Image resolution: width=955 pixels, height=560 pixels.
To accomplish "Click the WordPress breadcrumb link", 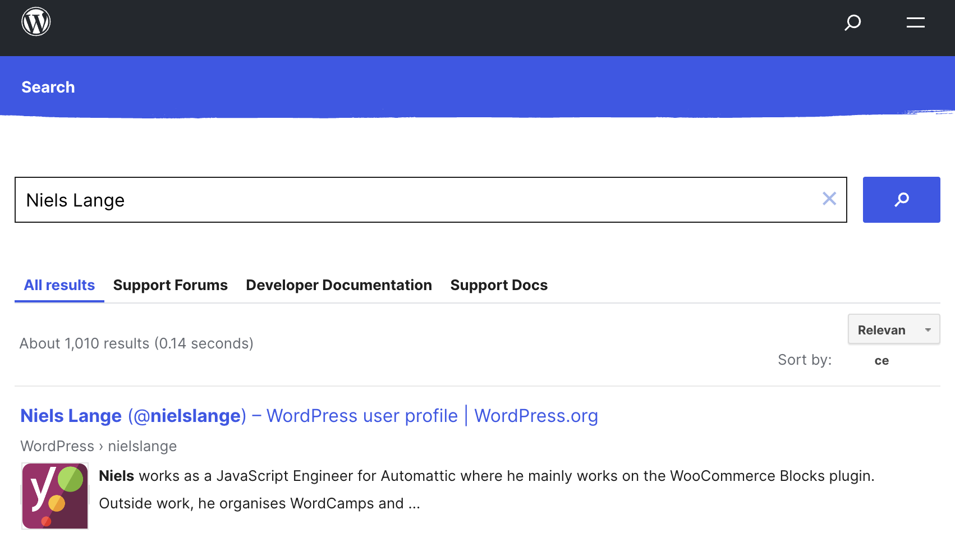I will pos(57,446).
